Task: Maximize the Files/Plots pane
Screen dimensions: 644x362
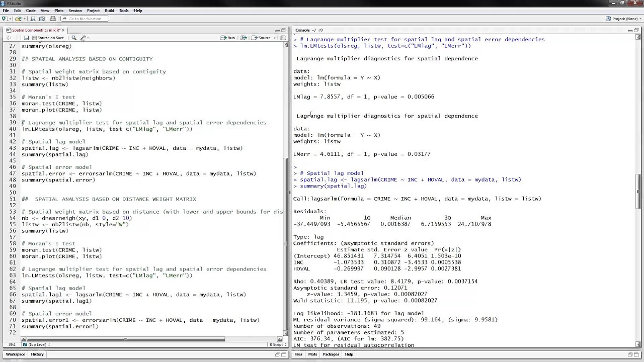Action: 636,354
